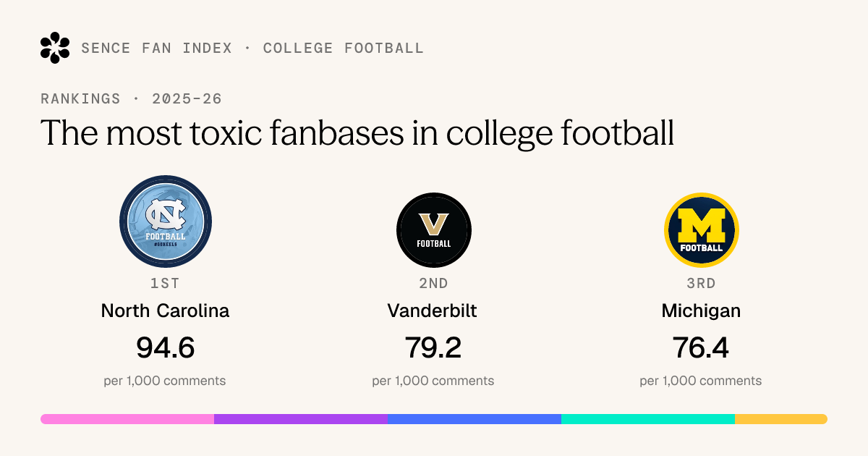Click the 94.6 score value
The height and width of the screenshot is (456, 868).
pyautogui.click(x=166, y=348)
